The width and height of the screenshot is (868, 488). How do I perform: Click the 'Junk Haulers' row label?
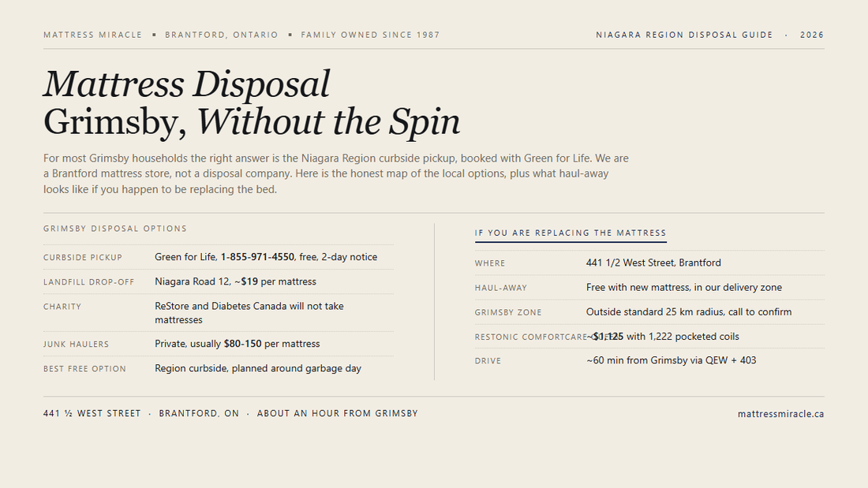[76, 345]
